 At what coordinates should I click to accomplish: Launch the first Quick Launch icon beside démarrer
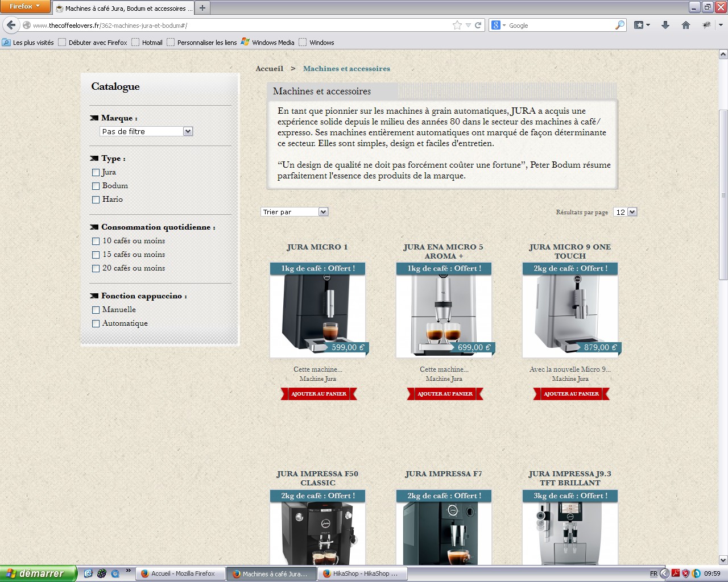click(x=88, y=573)
